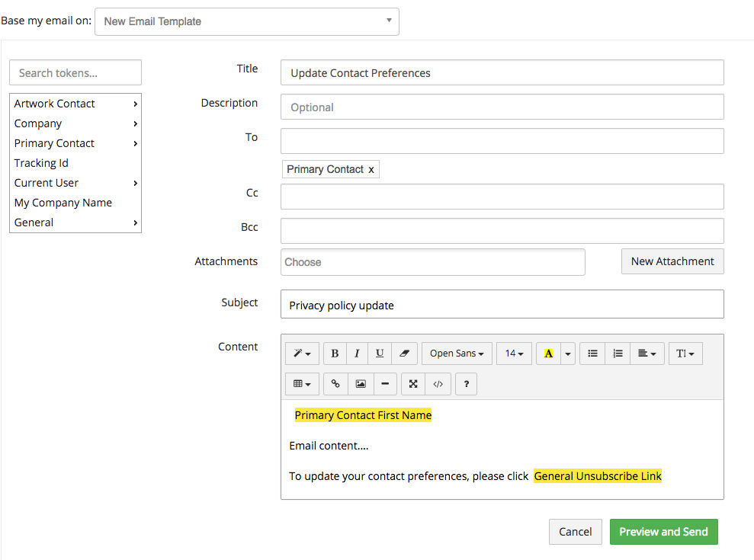754x560 pixels.
Task: Switch editor to full screen mode
Action: point(413,384)
